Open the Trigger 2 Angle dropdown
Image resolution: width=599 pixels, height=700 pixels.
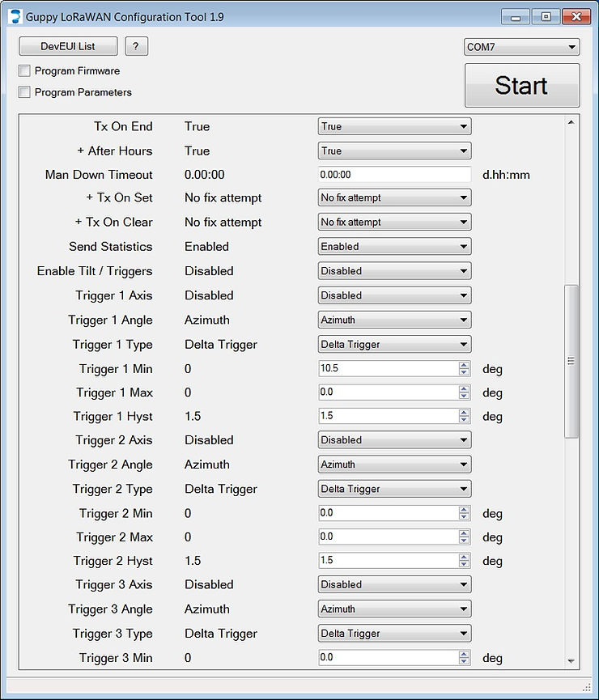[394, 465]
